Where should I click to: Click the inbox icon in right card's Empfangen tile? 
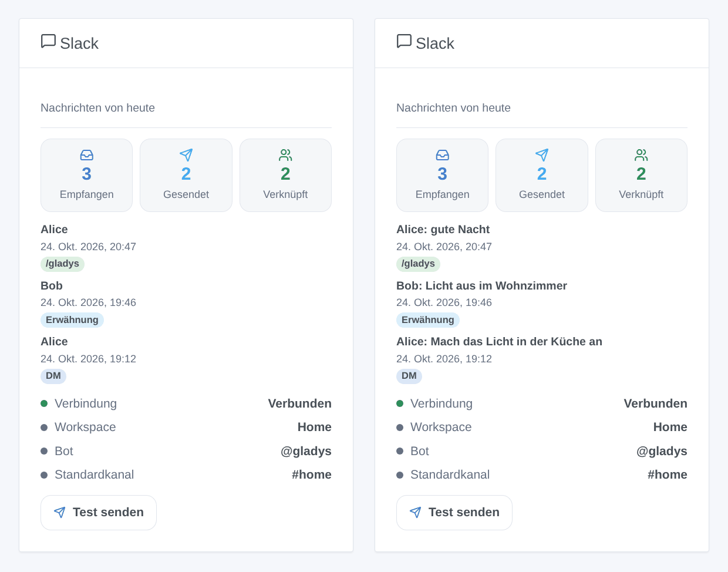point(443,155)
